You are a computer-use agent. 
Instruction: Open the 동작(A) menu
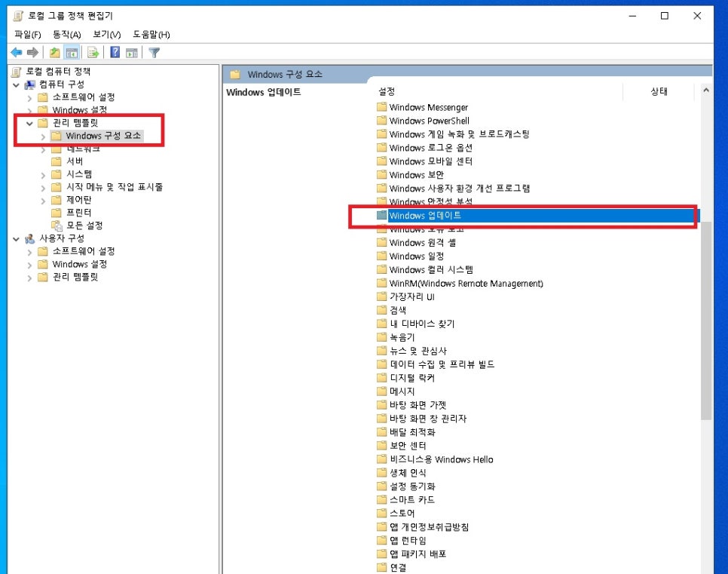(67, 35)
